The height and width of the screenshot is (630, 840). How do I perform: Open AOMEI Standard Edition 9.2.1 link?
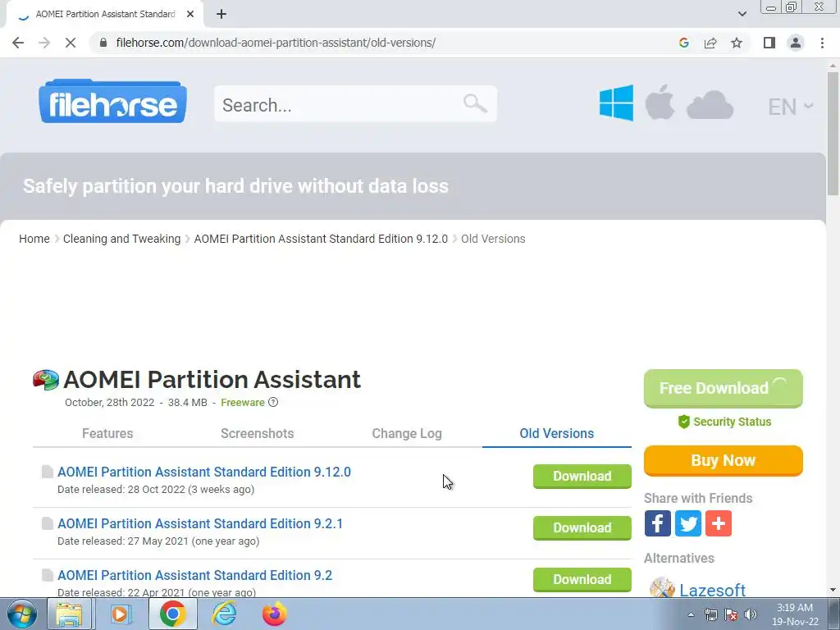(200, 523)
